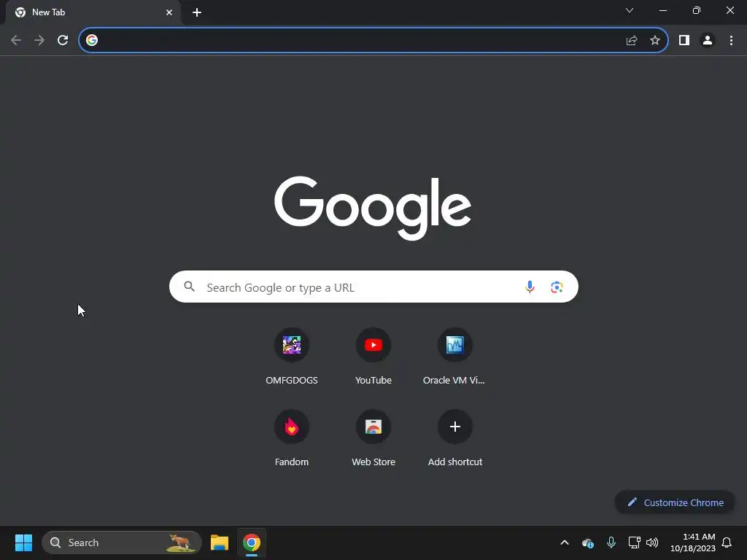Reload the current page
This screenshot has width=747, height=560.
tap(63, 41)
